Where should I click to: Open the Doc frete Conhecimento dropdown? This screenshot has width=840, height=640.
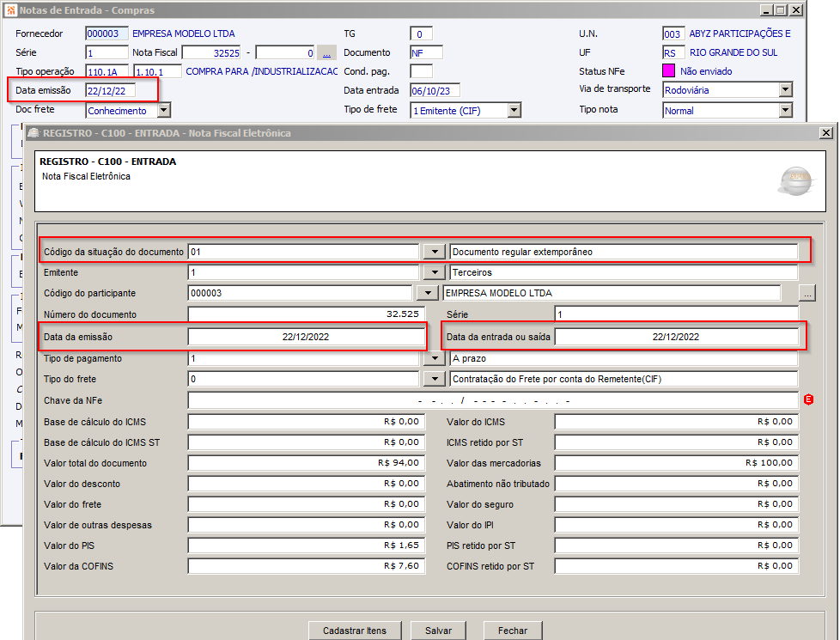(x=164, y=111)
